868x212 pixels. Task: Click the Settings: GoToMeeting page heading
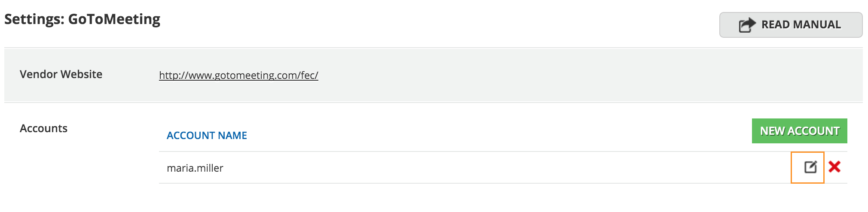coord(82,19)
